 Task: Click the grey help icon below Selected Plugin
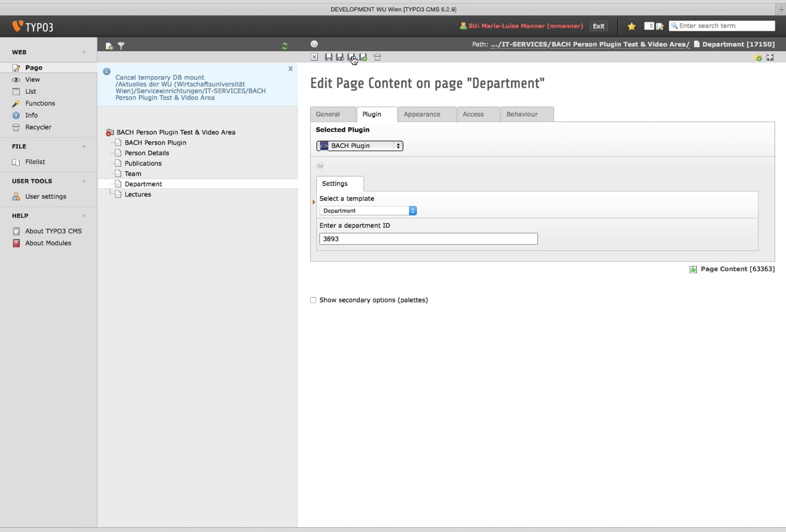coord(320,166)
